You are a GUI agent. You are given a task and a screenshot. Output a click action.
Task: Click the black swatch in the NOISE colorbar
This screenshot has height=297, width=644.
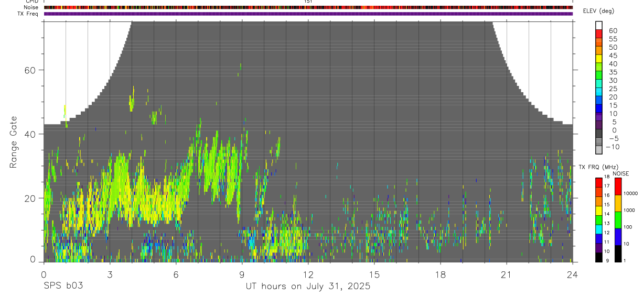click(618, 253)
